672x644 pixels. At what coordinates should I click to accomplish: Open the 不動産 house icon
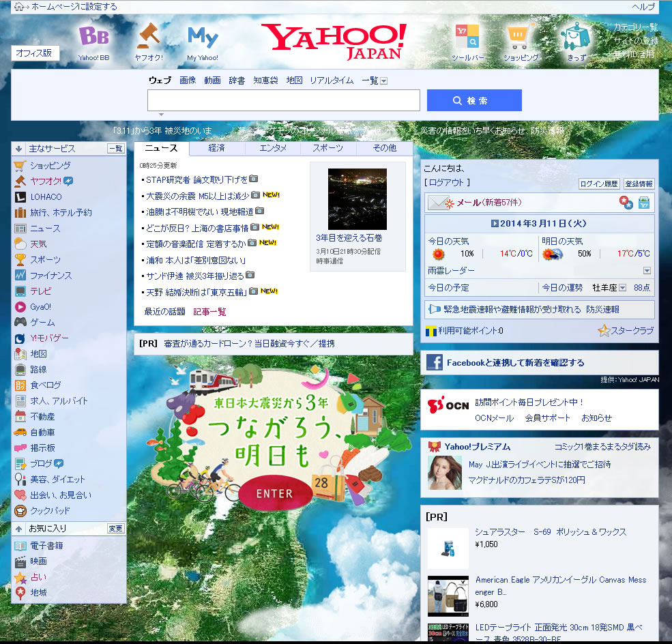20,416
